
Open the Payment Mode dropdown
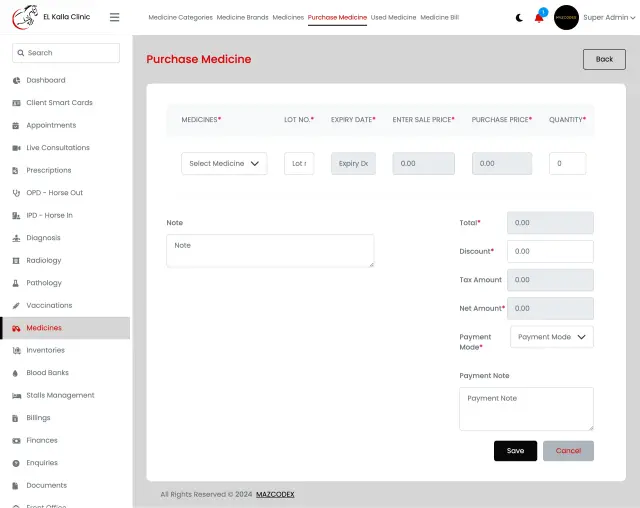pyautogui.click(x=551, y=337)
